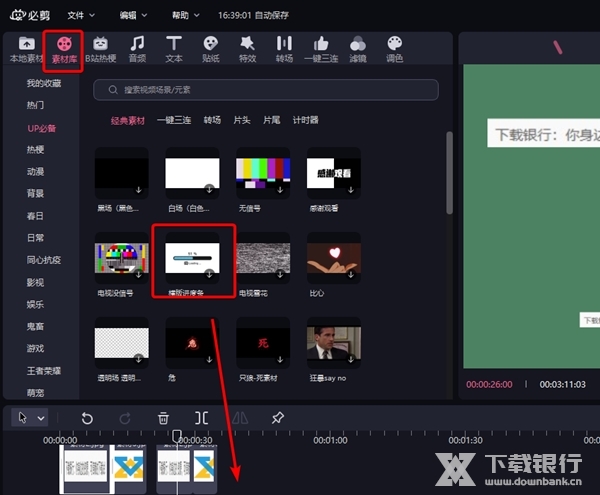Download the 电视雪花 clip
This screenshot has width=600, height=495.
[280, 275]
